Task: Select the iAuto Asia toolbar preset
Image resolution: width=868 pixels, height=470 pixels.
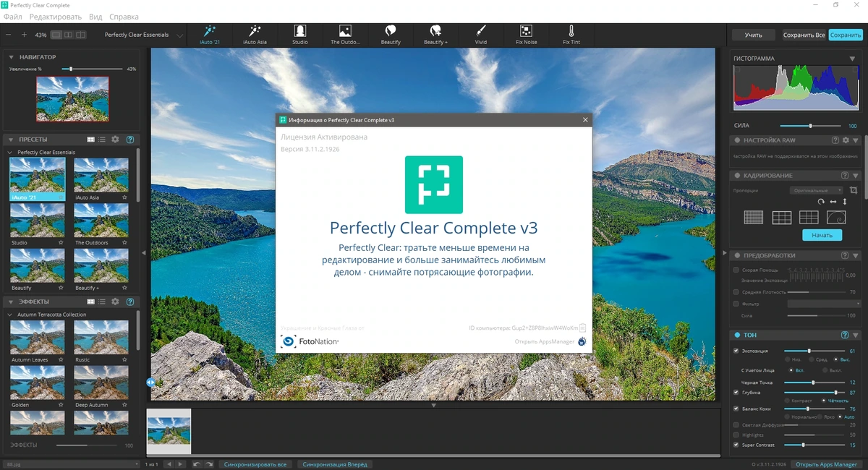Action: (255, 34)
